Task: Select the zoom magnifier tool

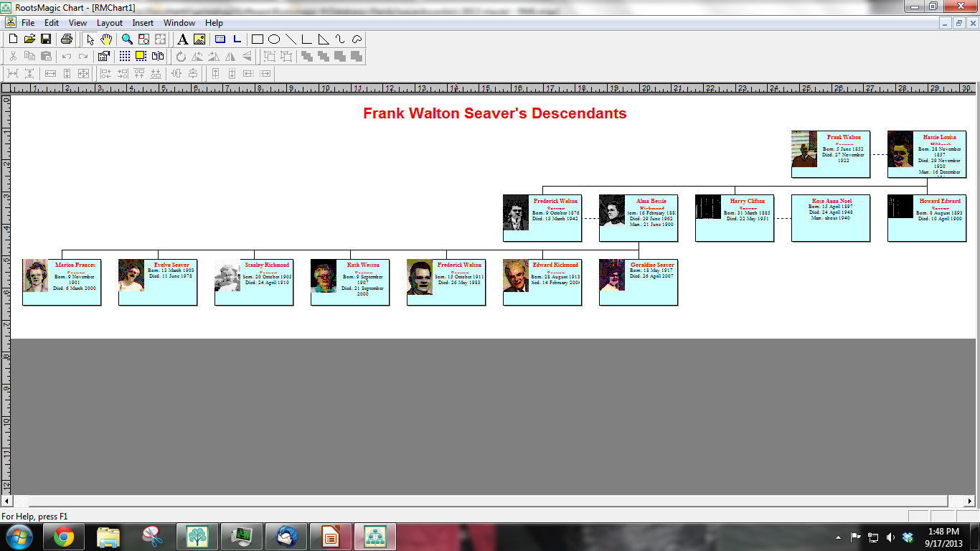Action: (126, 40)
